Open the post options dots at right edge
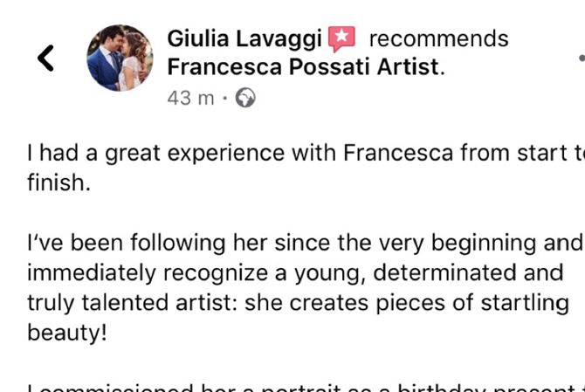The image size is (585, 392). click(582, 58)
